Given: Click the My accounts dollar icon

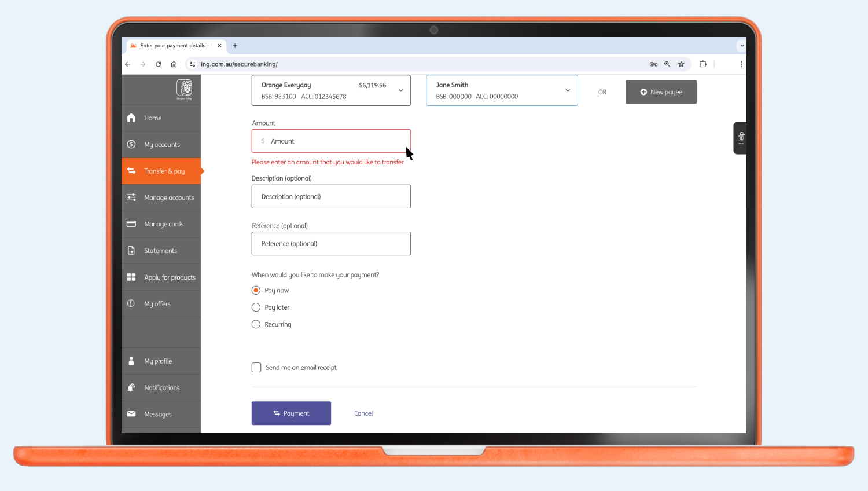Looking at the screenshot, I should pyautogui.click(x=131, y=144).
